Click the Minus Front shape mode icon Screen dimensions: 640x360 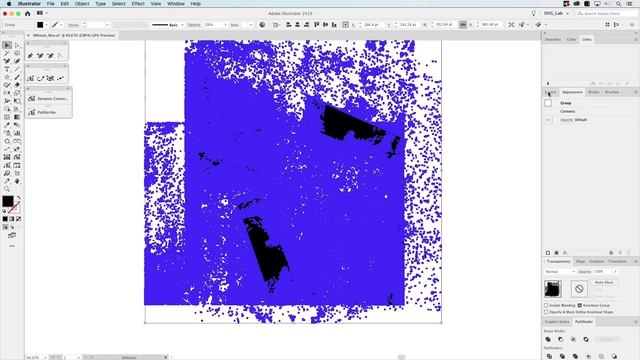[561, 339]
